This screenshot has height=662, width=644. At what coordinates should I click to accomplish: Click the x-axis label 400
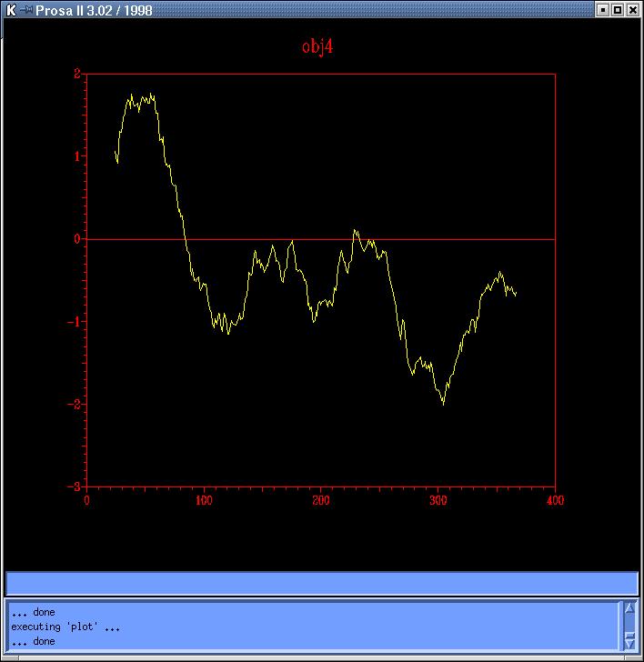[x=555, y=499]
